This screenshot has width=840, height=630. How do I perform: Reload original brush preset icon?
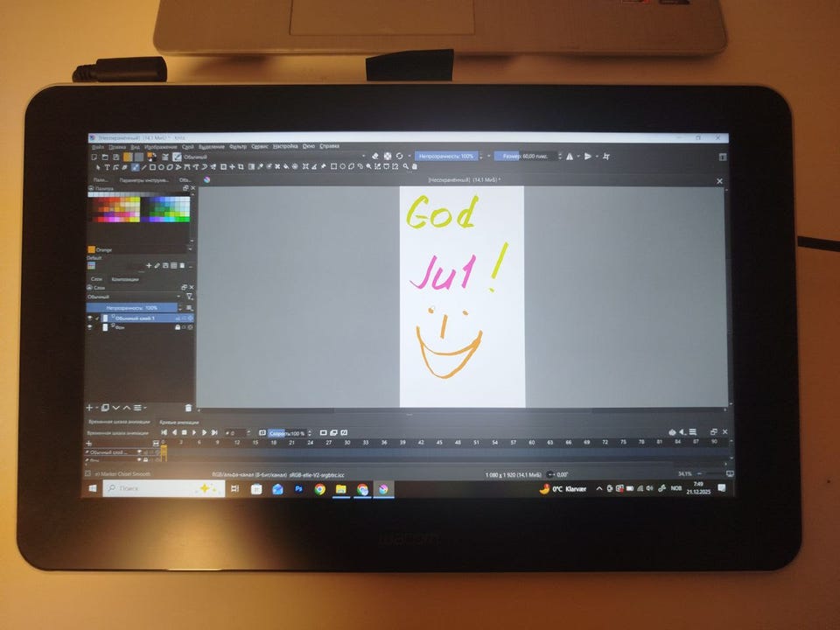tap(399, 157)
